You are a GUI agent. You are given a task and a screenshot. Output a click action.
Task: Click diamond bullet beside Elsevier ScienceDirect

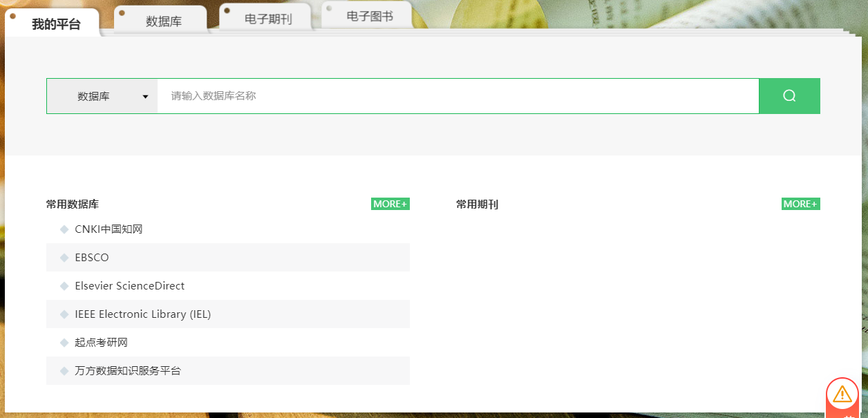tap(64, 286)
